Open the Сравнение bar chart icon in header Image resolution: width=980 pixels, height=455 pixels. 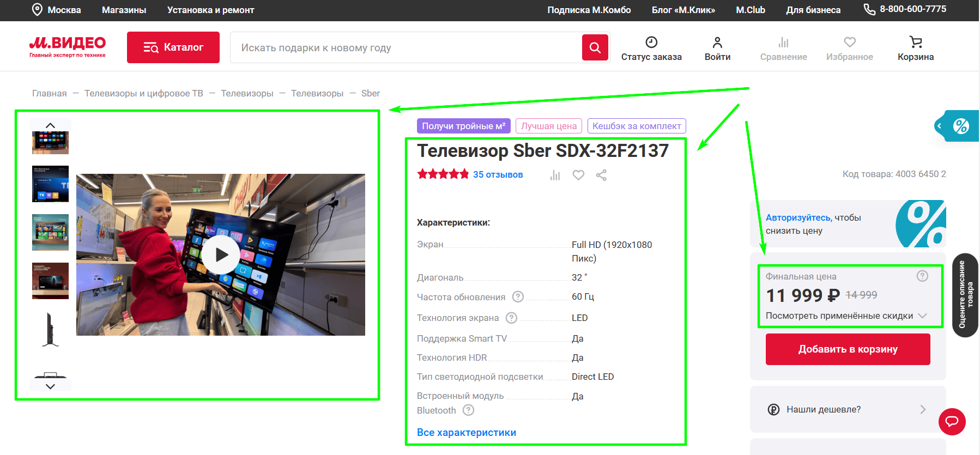point(783,42)
